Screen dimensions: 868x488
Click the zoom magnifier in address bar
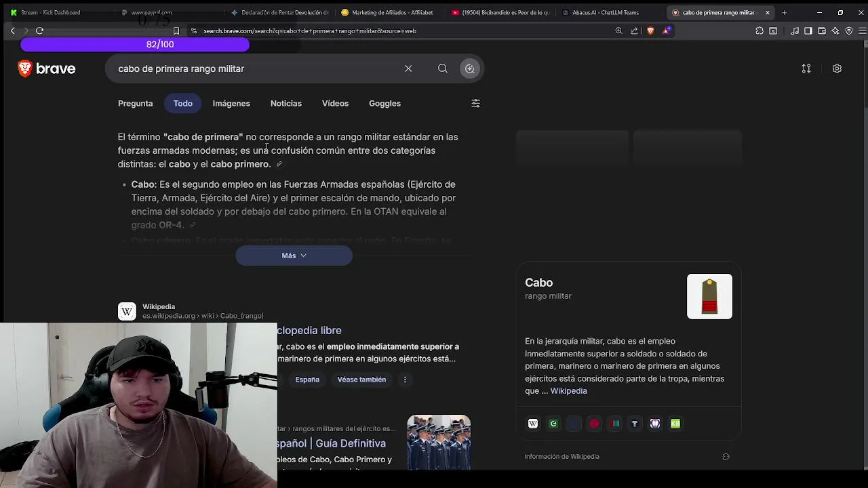tap(618, 30)
